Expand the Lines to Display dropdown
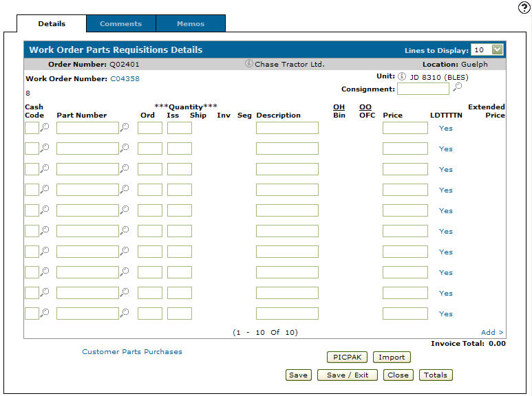 497,49
